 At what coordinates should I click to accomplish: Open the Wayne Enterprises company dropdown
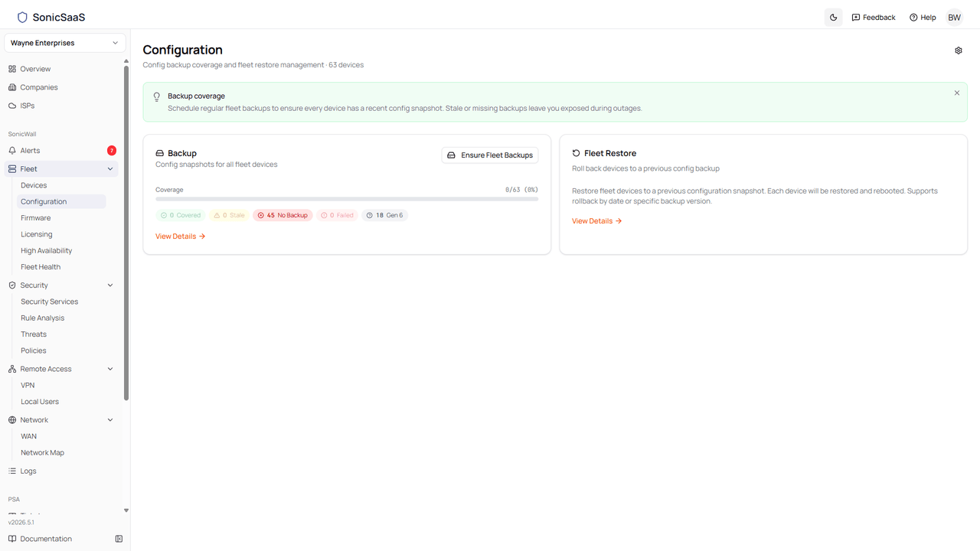coord(65,43)
